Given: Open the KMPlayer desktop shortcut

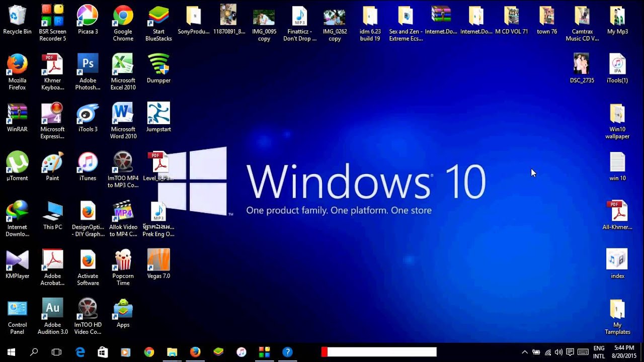Looking at the screenshot, I should [17, 264].
